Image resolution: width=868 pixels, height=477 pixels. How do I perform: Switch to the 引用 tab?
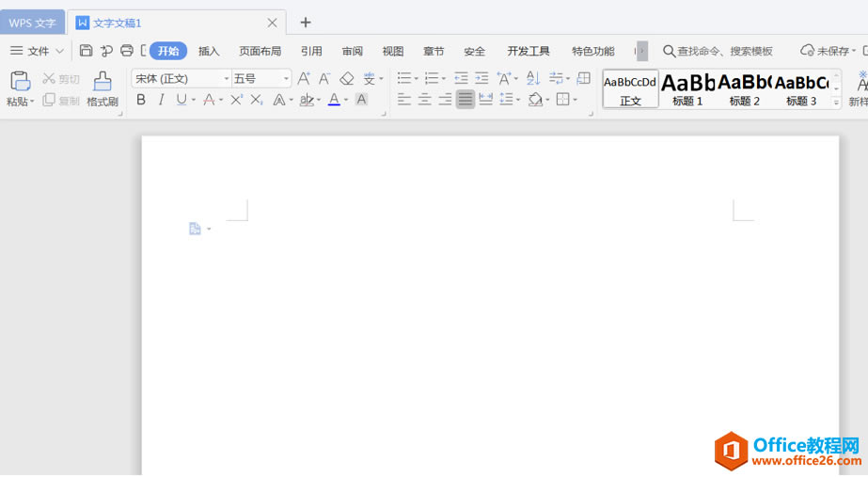pos(311,51)
